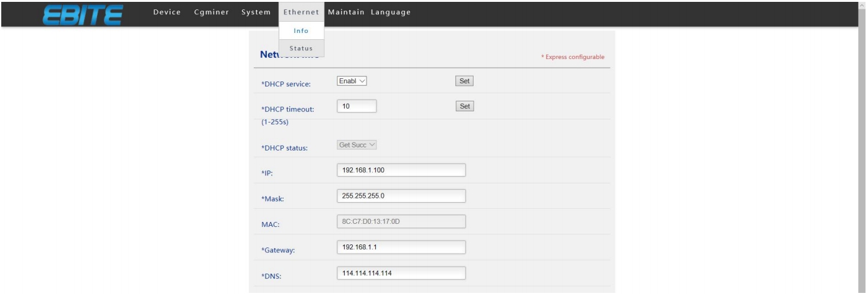Open the System menu
The image size is (868, 296).
[256, 13]
